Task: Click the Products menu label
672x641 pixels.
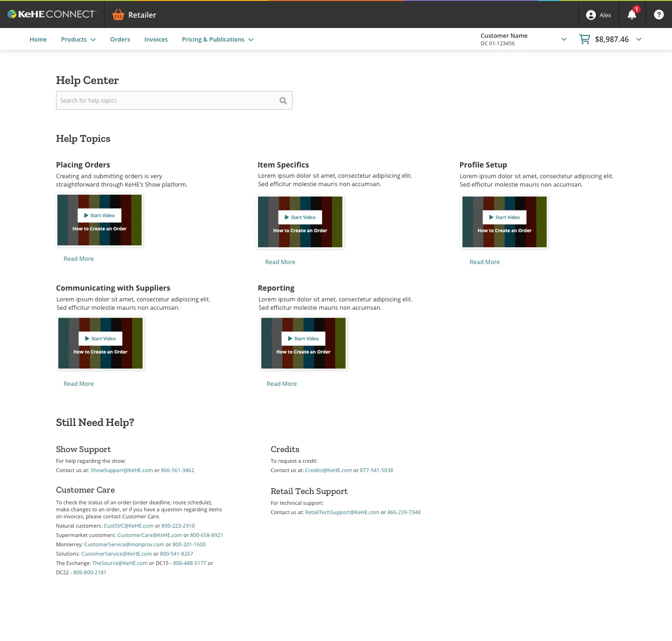Action: 74,40
